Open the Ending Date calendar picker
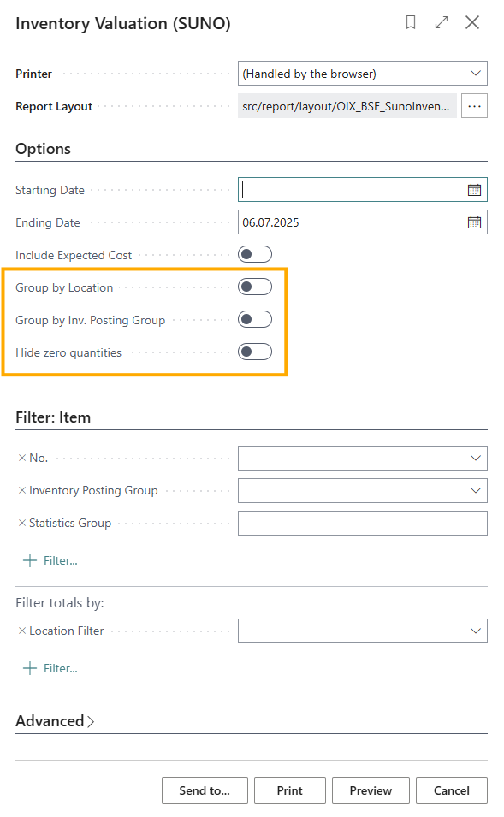504x817 pixels. coord(474,222)
